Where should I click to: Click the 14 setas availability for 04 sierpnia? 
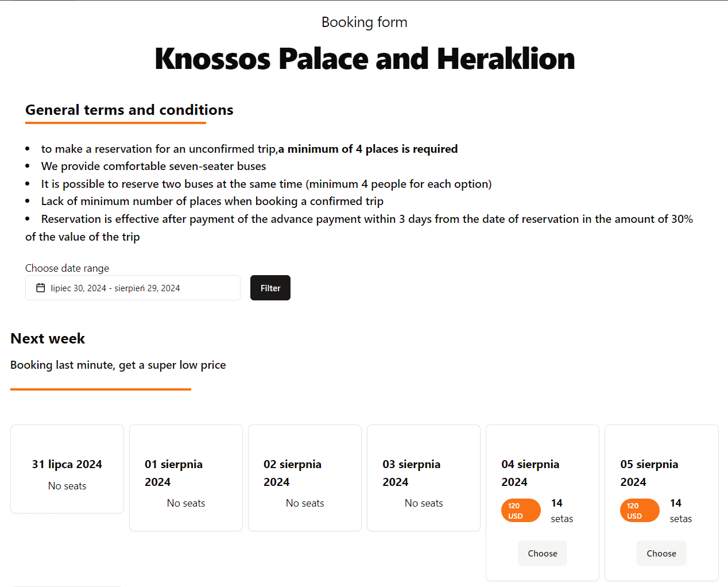tap(560, 510)
